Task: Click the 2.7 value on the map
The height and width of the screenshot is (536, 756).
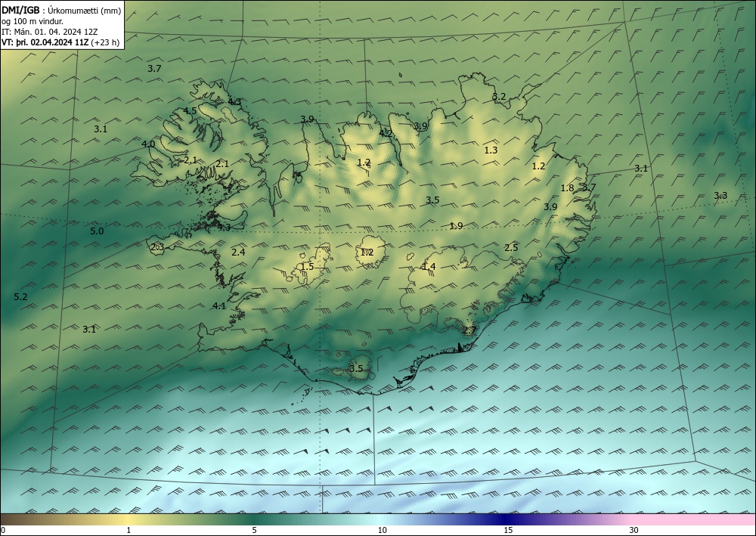Action: point(469,330)
